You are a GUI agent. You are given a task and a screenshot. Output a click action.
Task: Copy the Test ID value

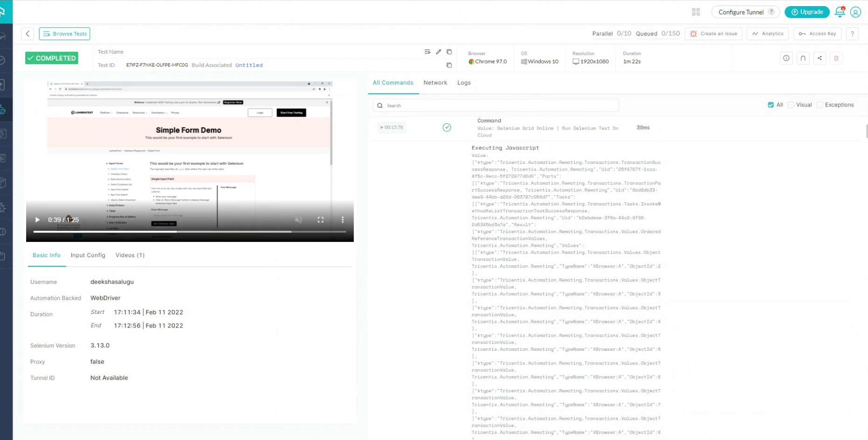coord(449,65)
